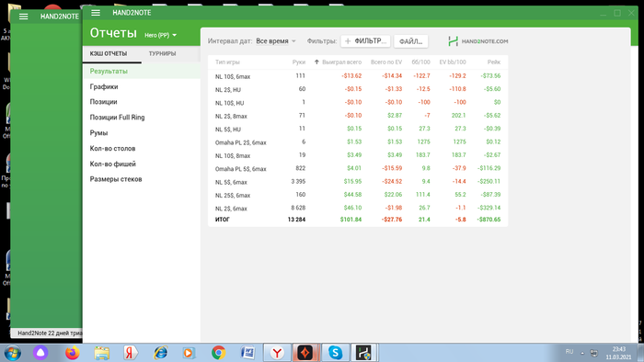Select the NL 10$, HU row
This screenshot has width=644, height=362.
(358, 102)
